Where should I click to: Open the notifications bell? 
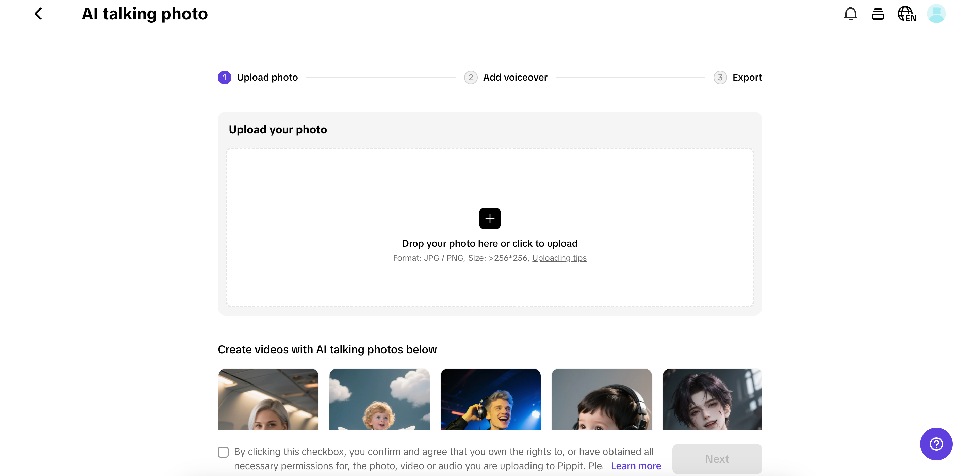[x=851, y=14]
